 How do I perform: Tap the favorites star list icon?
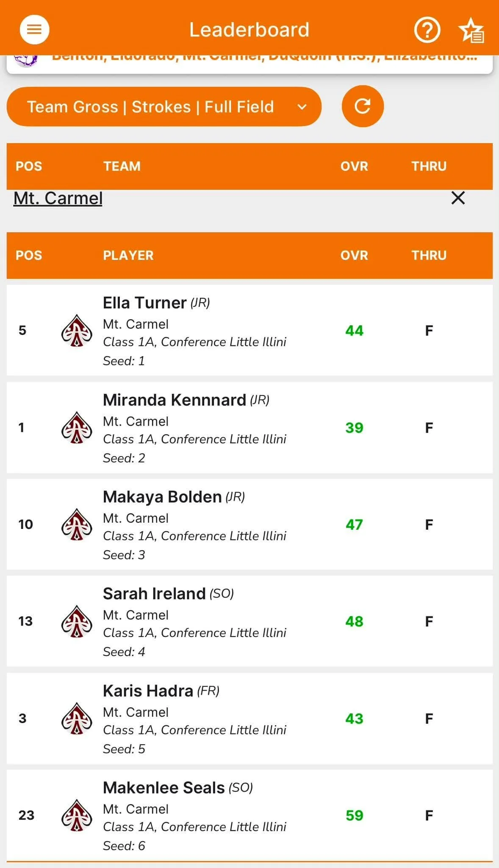click(471, 30)
